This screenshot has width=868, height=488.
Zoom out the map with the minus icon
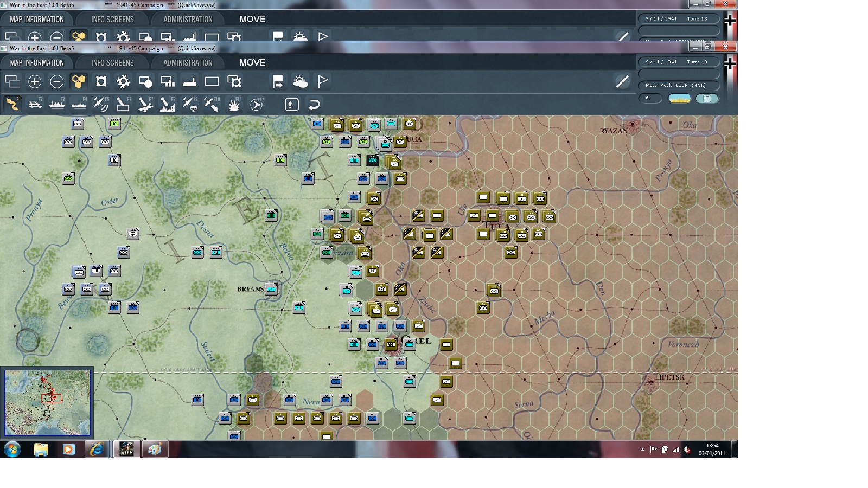[x=56, y=81]
